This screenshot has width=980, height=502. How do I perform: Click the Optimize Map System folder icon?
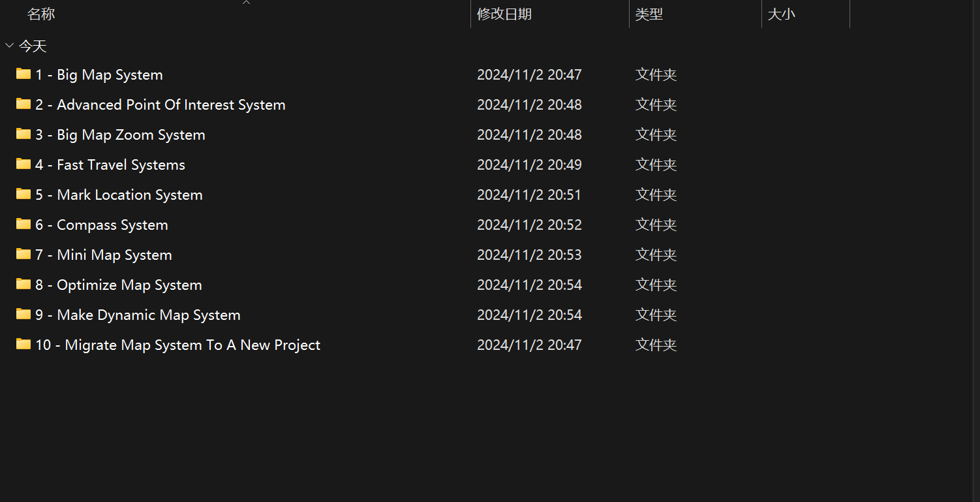pyautogui.click(x=23, y=284)
